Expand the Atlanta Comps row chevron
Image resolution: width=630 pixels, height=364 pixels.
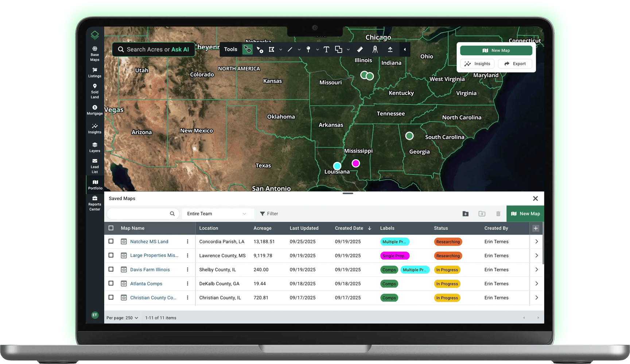(537, 284)
